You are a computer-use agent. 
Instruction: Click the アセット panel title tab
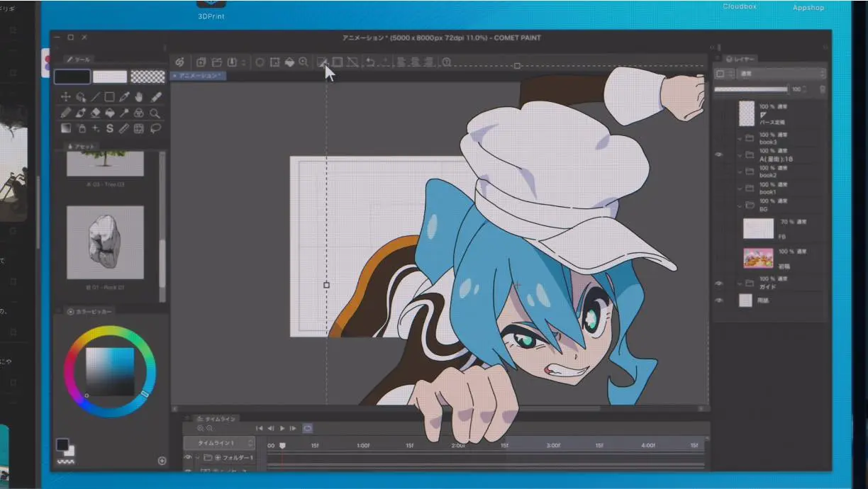tap(82, 146)
